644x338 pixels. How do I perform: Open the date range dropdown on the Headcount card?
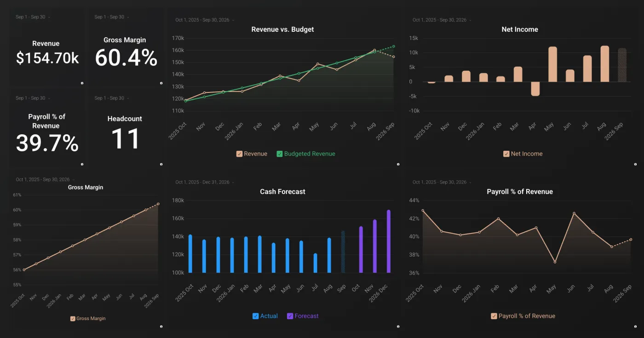coord(111,98)
